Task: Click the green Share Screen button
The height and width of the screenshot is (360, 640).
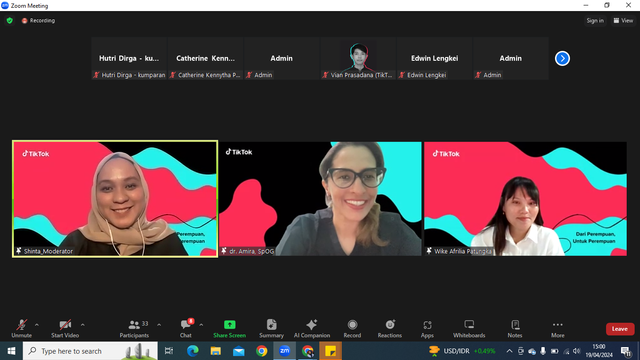Action: [229, 329]
